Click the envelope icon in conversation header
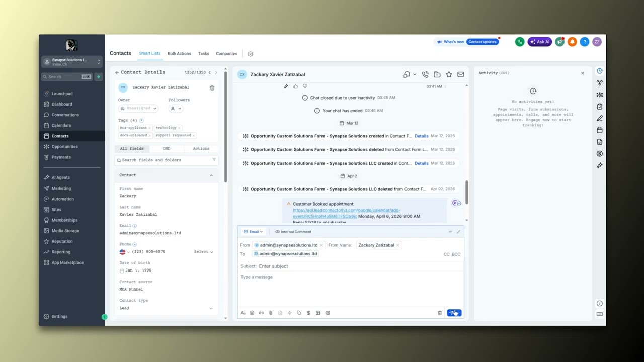Screen dimensions: 644x362 click(460, 74)
